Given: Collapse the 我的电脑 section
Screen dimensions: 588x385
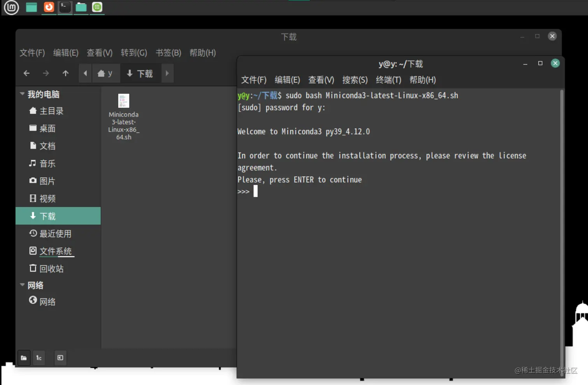Looking at the screenshot, I should [x=22, y=94].
